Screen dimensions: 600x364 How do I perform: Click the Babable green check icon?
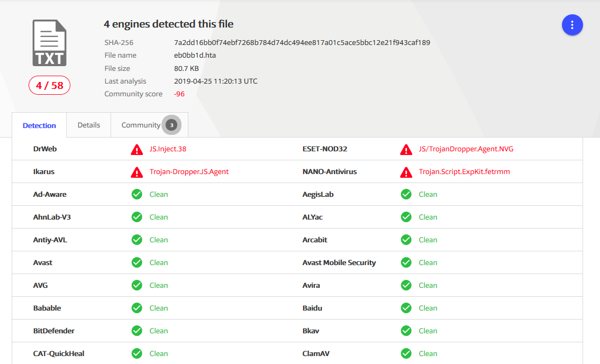(x=137, y=308)
